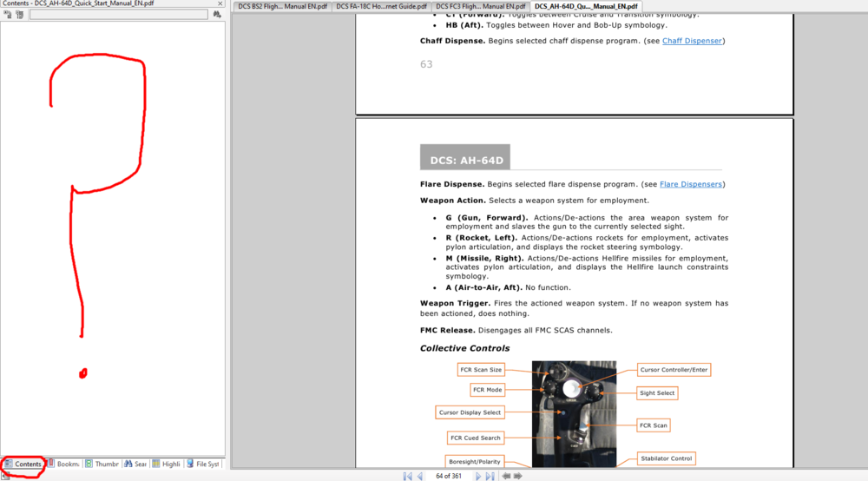Go to the previous page
The image size is (868, 481).
[420, 476]
